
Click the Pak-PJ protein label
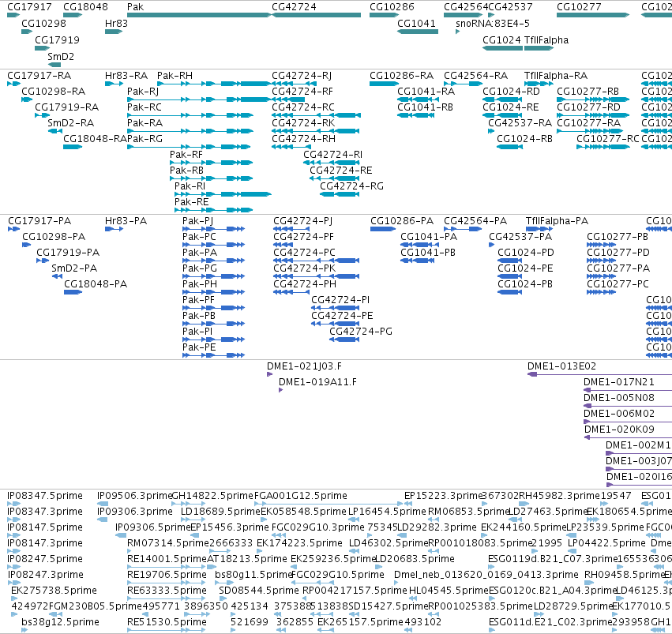pyautogui.click(x=197, y=220)
